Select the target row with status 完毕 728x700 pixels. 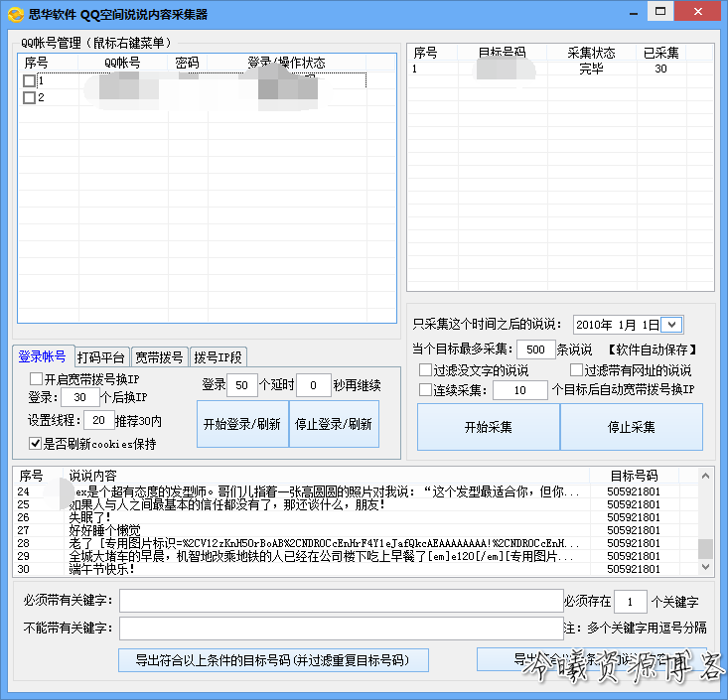560,69
